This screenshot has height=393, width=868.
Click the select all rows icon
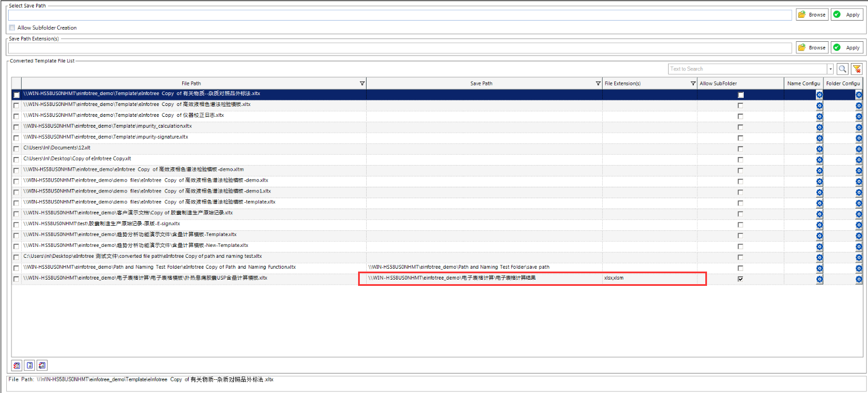(x=17, y=365)
